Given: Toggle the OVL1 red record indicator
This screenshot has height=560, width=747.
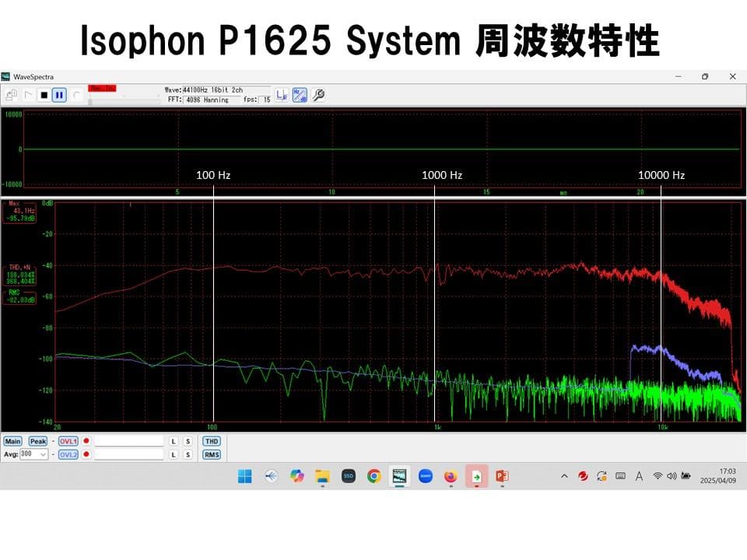Looking at the screenshot, I should tap(86, 440).
